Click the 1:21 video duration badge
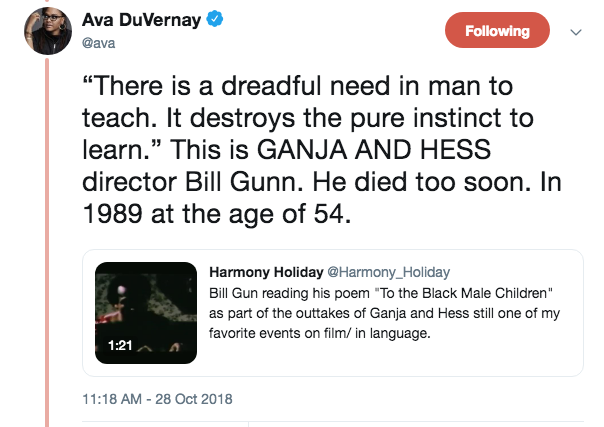Screen dimensions: 604x427 point(121,344)
